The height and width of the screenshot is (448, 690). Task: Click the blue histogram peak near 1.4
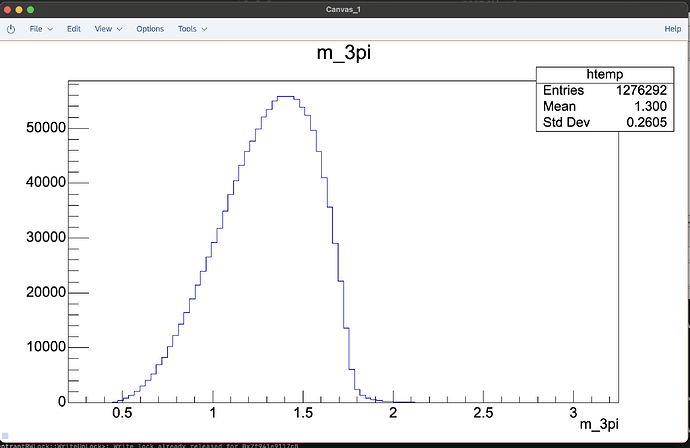285,96
